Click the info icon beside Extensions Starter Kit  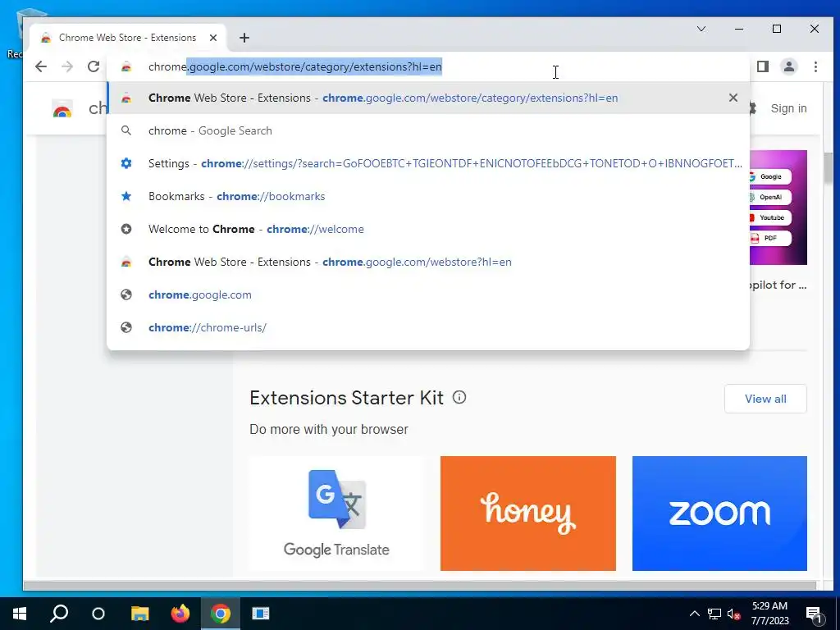coord(459,397)
